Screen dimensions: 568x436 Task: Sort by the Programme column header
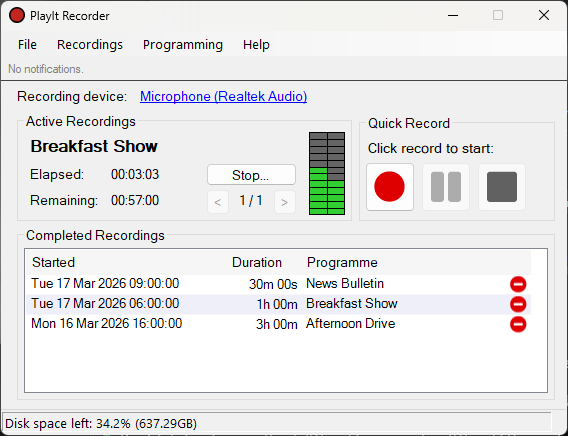[x=342, y=262]
